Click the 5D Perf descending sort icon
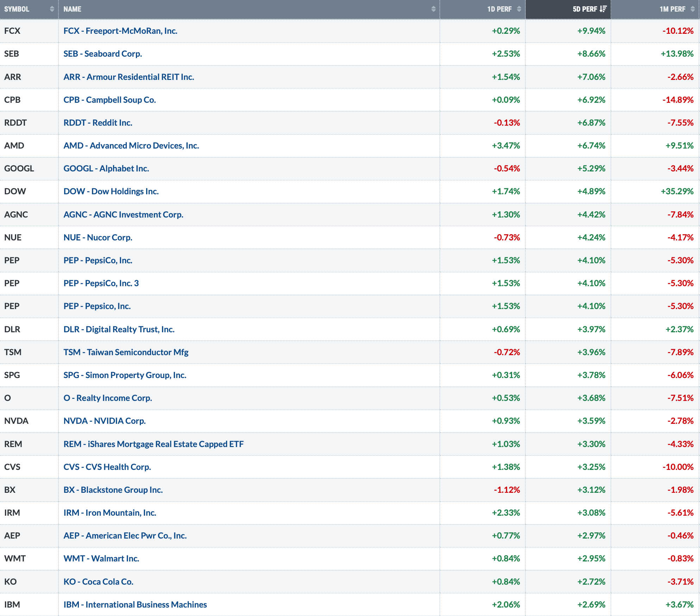 click(x=603, y=9)
